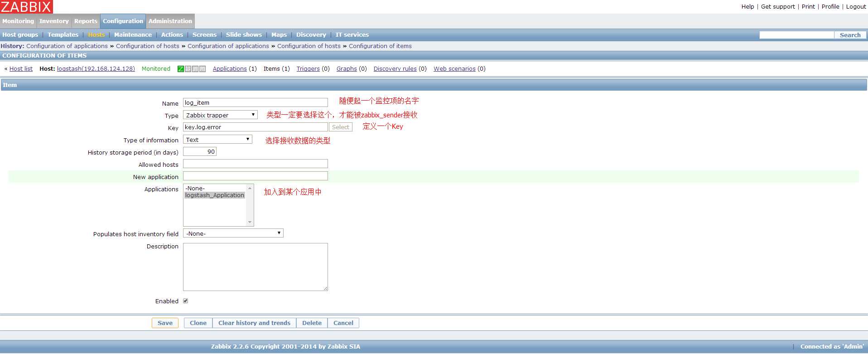The height and width of the screenshot is (354, 868).
Task: Click the Search button
Action: tap(850, 35)
